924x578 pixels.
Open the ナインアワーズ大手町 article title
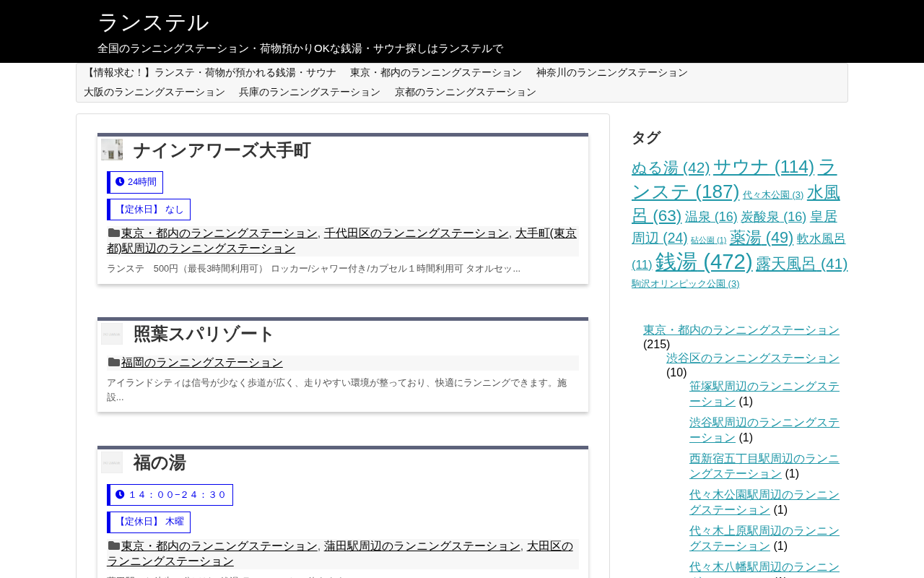tap(222, 150)
